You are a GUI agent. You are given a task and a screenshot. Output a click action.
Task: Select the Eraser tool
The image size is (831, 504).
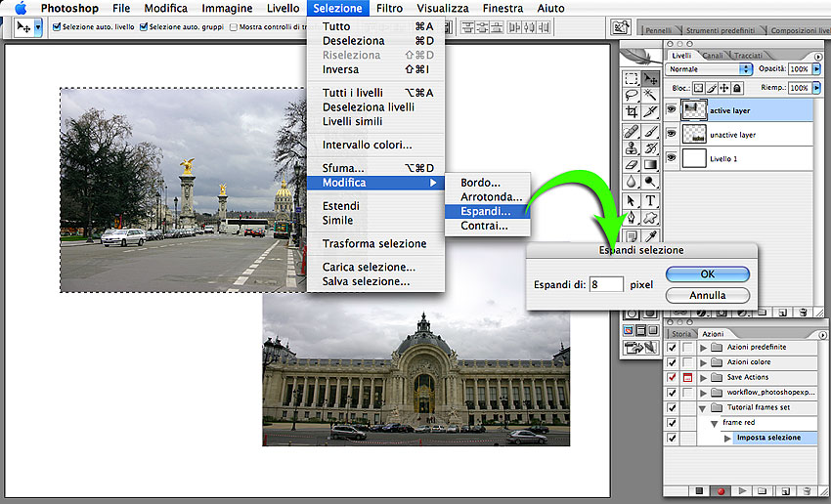click(x=632, y=165)
